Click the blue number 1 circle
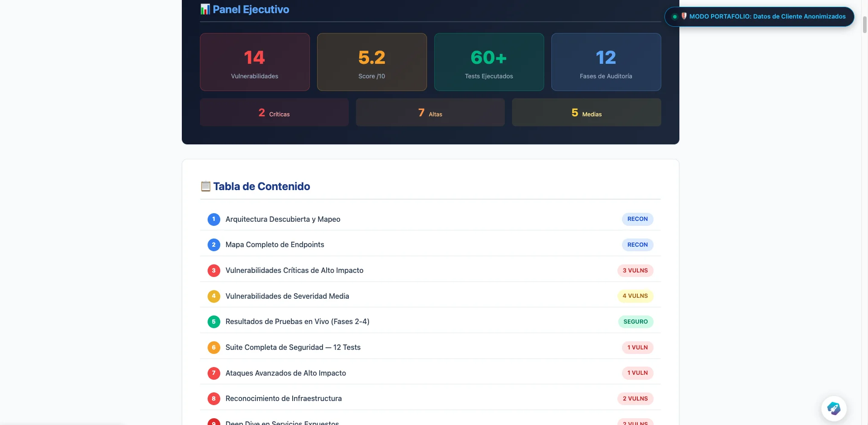Viewport: 868px width, 425px height. [x=214, y=219]
